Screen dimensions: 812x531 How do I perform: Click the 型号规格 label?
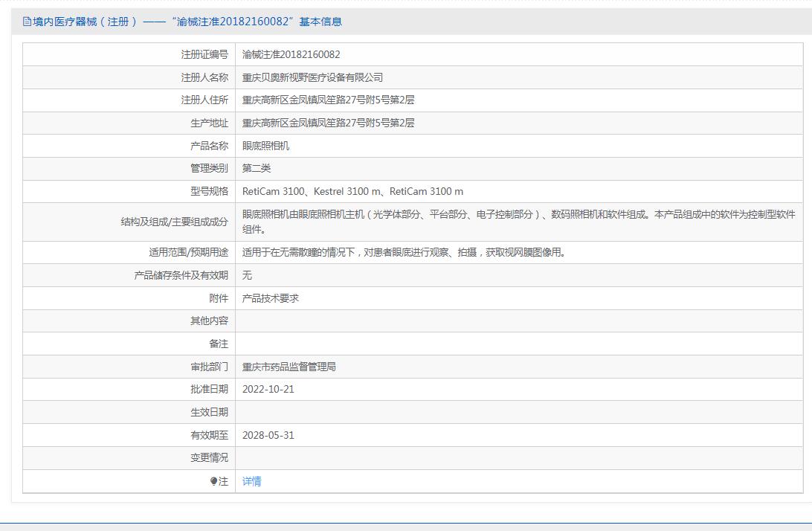[x=209, y=192]
